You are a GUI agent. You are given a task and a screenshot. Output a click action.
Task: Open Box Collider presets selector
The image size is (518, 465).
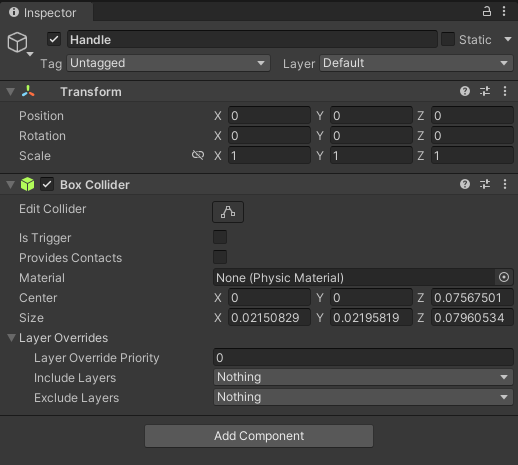click(x=485, y=184)
